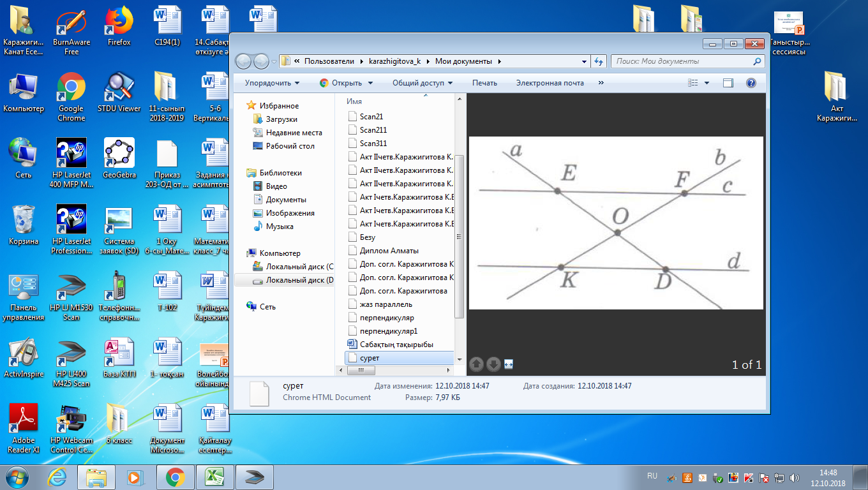Expand the view options dropdown arrow

pos(707,83)
